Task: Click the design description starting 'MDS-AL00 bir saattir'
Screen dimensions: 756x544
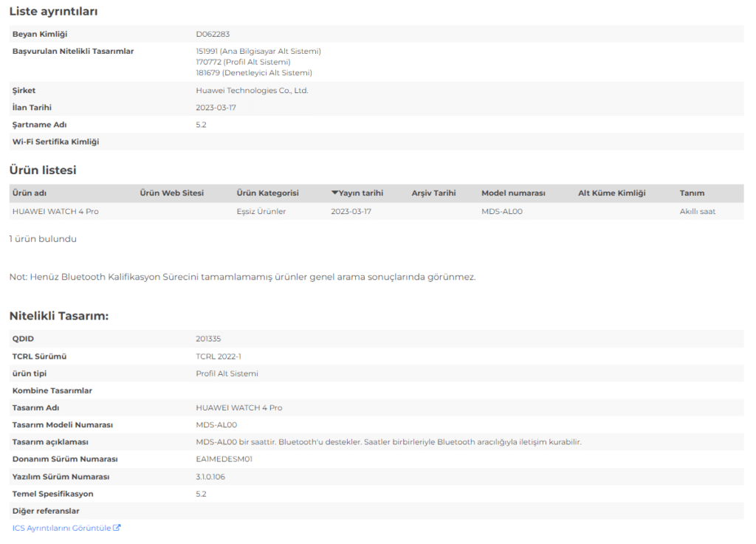Action: pyautogui.click(x=388, y=442)
